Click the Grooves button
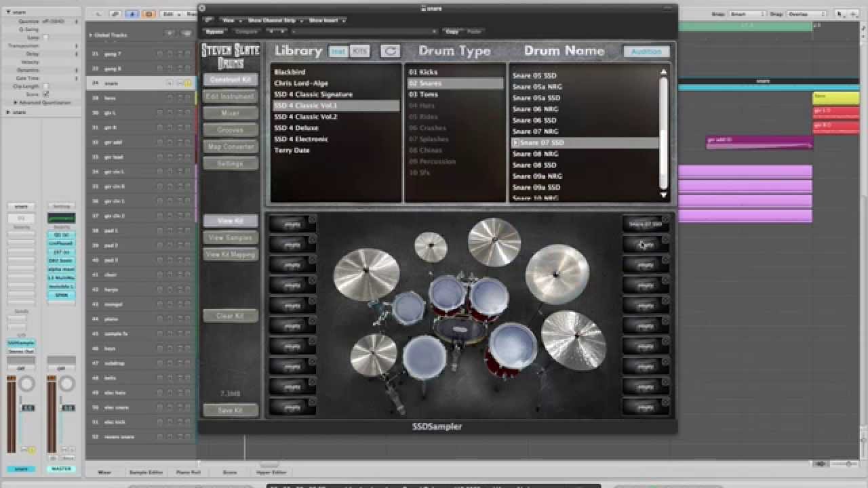 pyautogui.click(x=231, y=130)
